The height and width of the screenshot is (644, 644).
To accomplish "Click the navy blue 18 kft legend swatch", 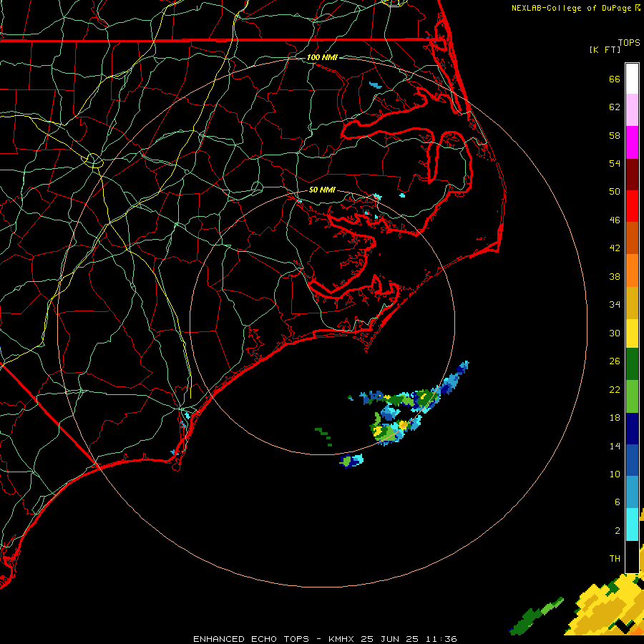I will (x=632, y=429).
